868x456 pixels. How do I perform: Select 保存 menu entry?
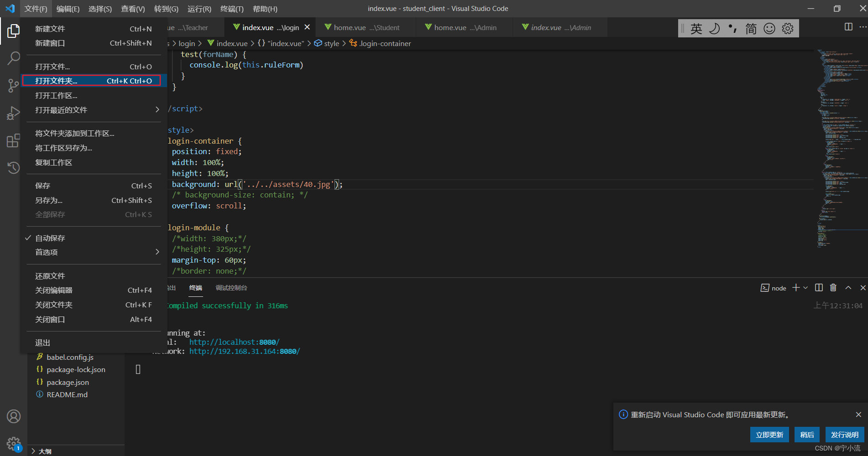tap(94, 186)
